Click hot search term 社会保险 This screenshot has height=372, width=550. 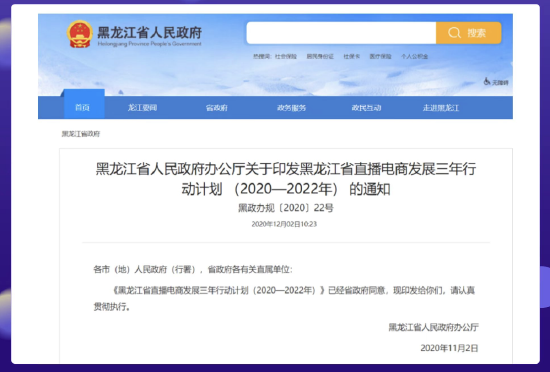tap(286, 56)
